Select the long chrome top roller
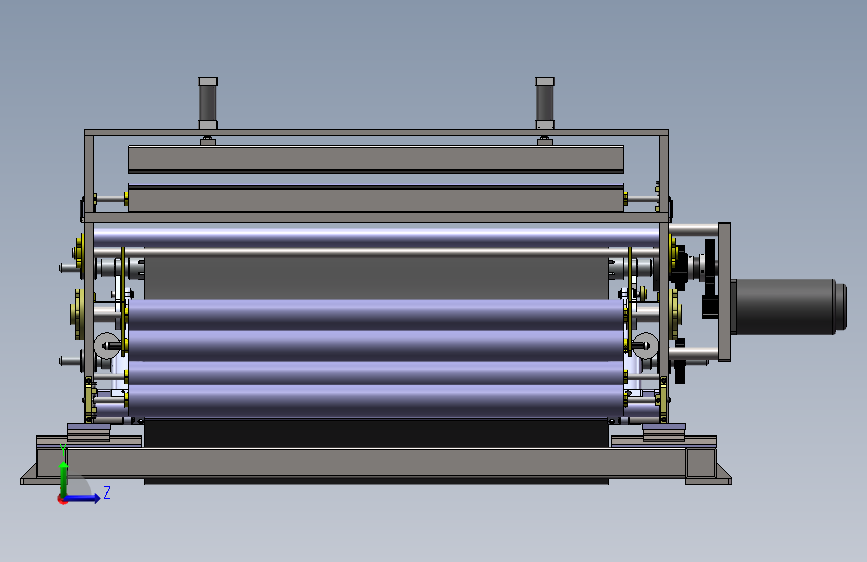Screen dimensions: 867x562 [x=376, y=236]
